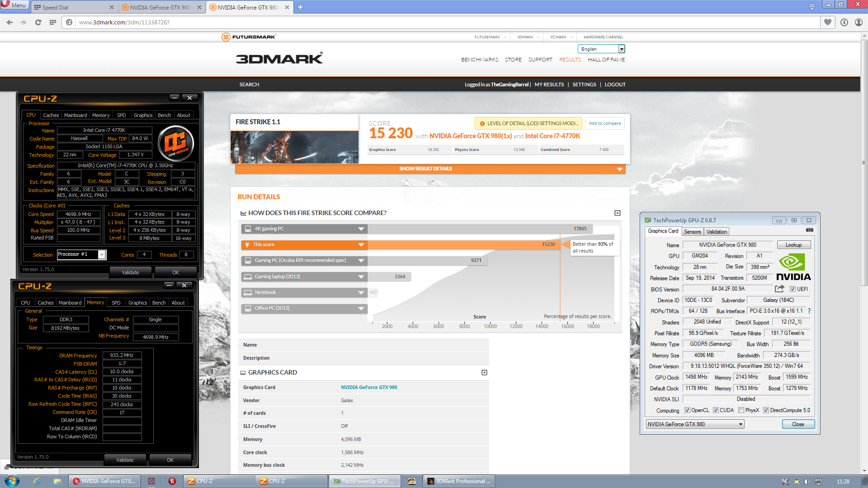Click the LOGOUT link
This screenshot has width=868, height=488.
click(615, 84)
